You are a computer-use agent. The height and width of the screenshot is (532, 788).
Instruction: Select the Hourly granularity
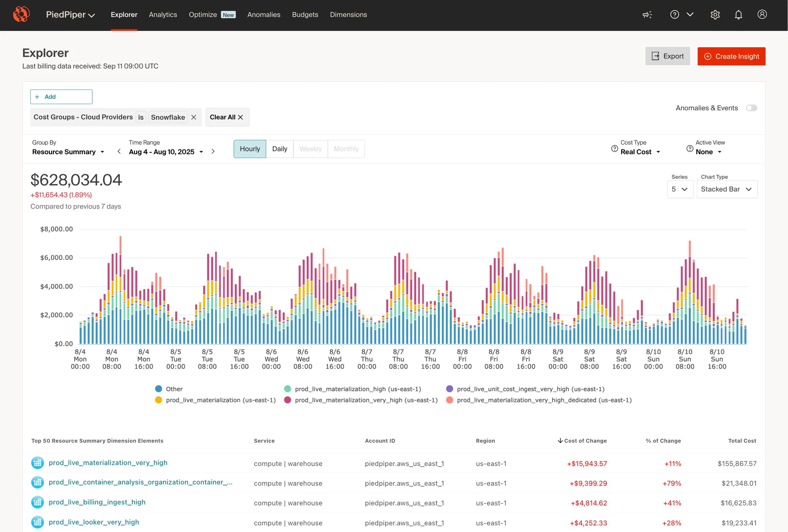click(x=250, y=149)
